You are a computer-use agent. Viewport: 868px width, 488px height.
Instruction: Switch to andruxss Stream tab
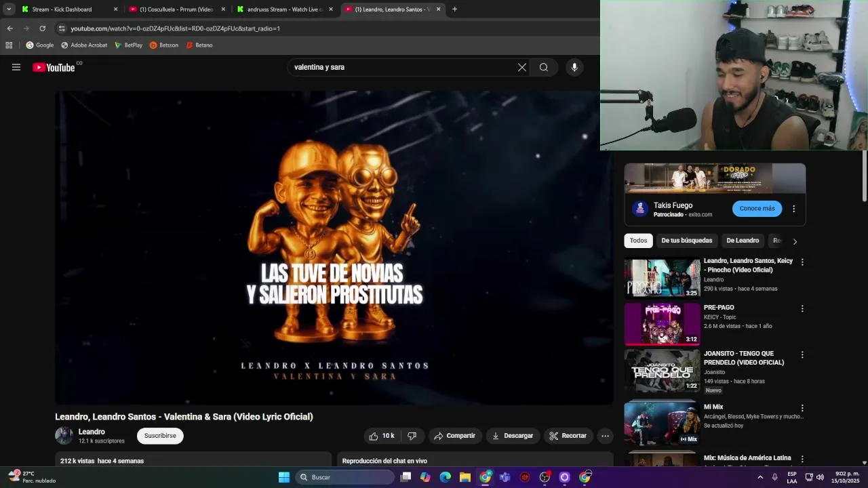click(283, 9)
